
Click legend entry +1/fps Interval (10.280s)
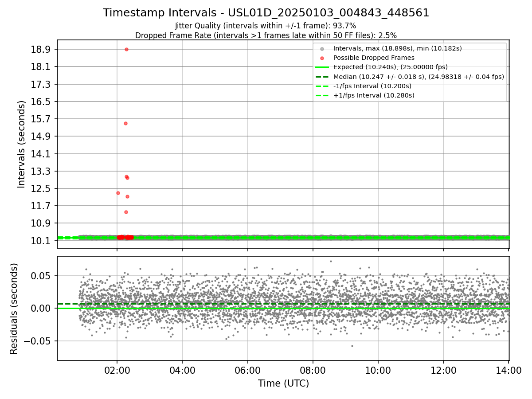click(x=374, y=95)
